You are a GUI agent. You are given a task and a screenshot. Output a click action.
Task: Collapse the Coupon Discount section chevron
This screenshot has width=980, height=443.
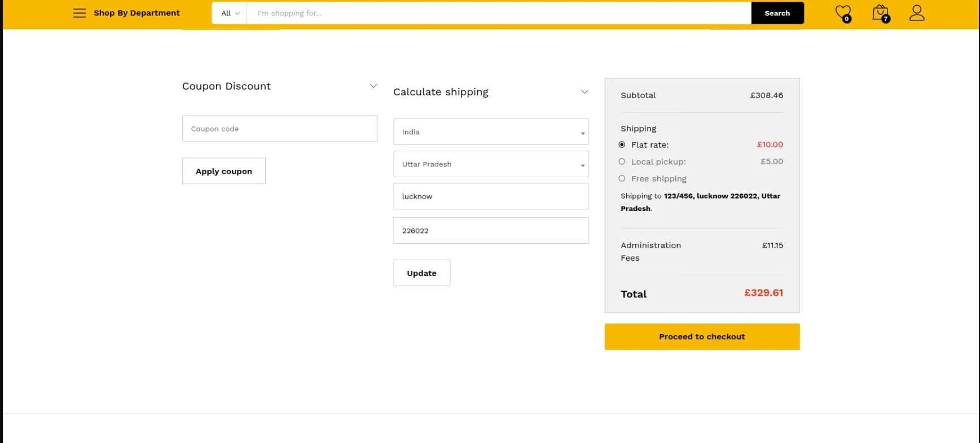373,86
